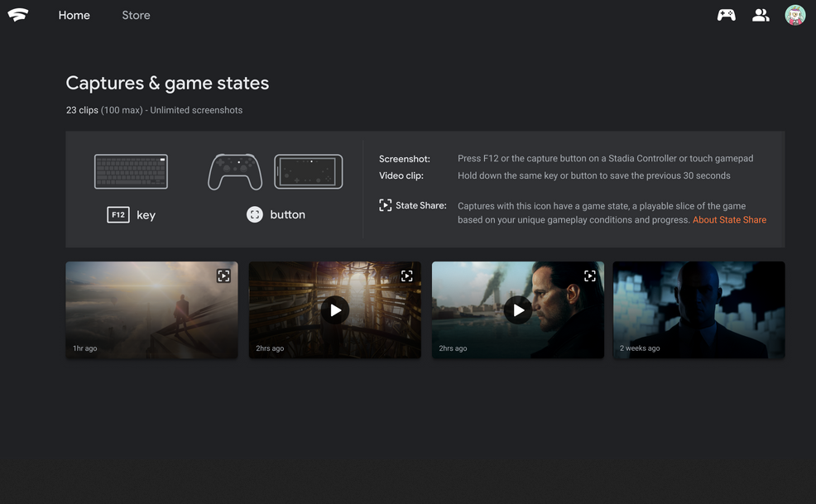
Task: Open the 1hr ago capture thumbnail
Action: pyautogui.click(x=152, y=310)
